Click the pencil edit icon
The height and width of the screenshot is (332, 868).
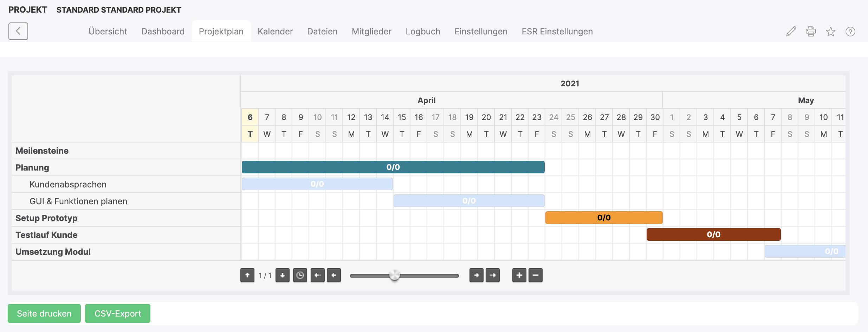click(791, 32)
